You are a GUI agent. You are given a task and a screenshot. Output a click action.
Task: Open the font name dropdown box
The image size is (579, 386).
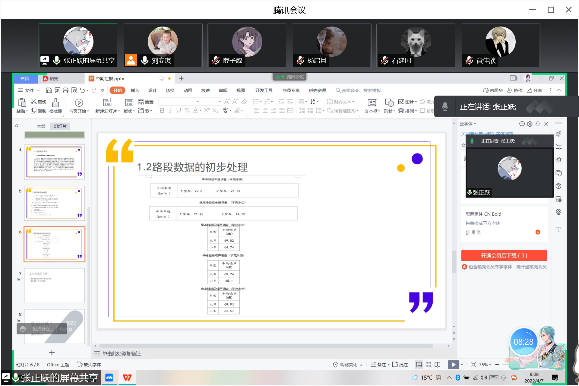coord(180,101)
